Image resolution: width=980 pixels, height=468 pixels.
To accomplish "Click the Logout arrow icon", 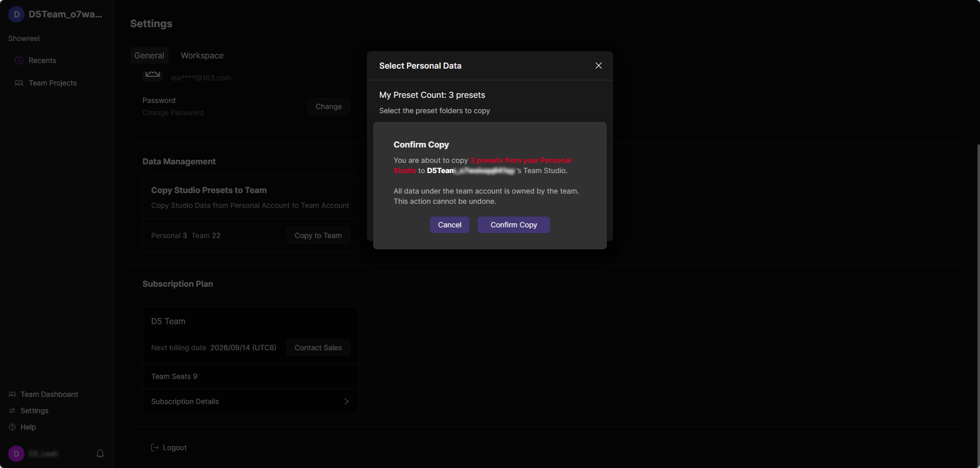I will [x=155, y=448].
